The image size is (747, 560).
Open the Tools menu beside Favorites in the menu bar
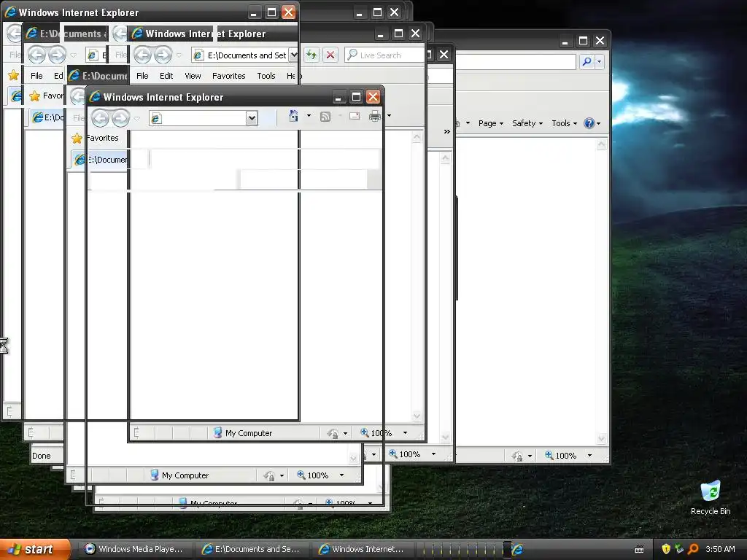pyautogui.click(x=266, y=76)
